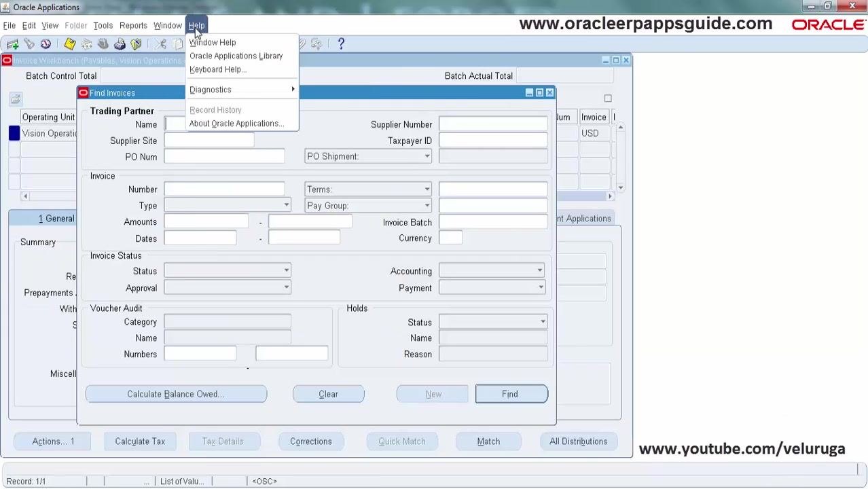Screen dimensions: 868x489
Task: Click the Window Help question mark icon
Action: coord(341,44)
